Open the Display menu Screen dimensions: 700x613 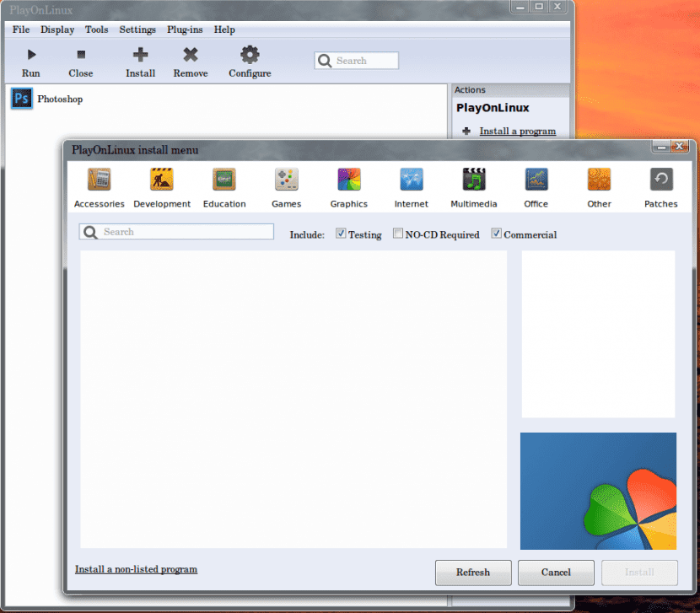pos(57,30)
